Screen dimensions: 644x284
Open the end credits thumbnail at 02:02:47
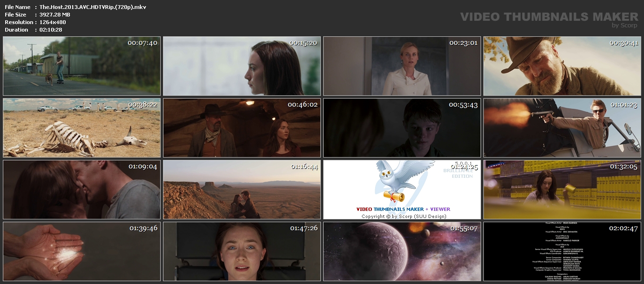pyautogui.click(x=562, y=251)
